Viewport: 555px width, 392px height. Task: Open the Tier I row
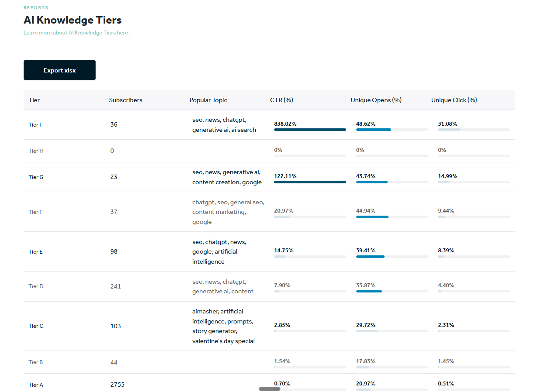pyautogui.click(x=35, y=125)
